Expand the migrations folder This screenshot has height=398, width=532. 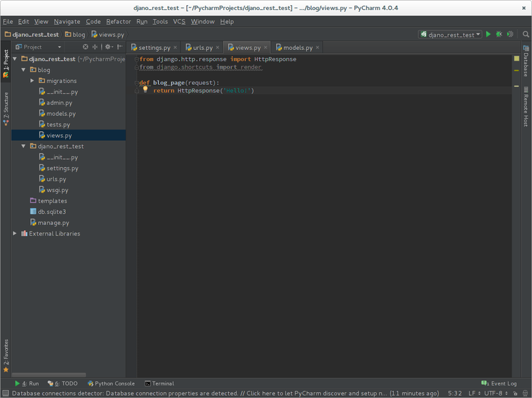32,81
